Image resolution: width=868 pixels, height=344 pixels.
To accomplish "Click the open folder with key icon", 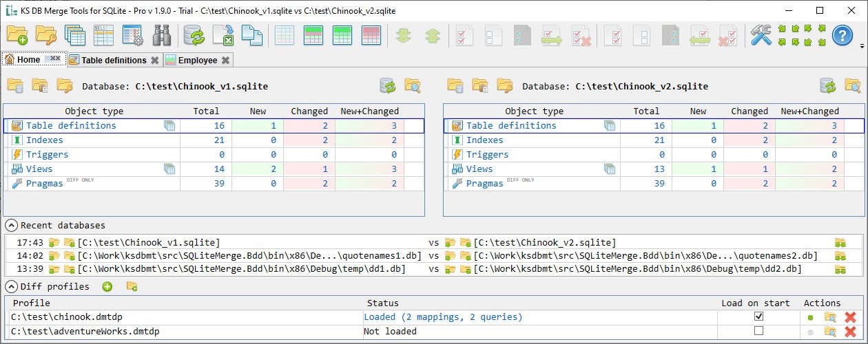I will [46, 35].
